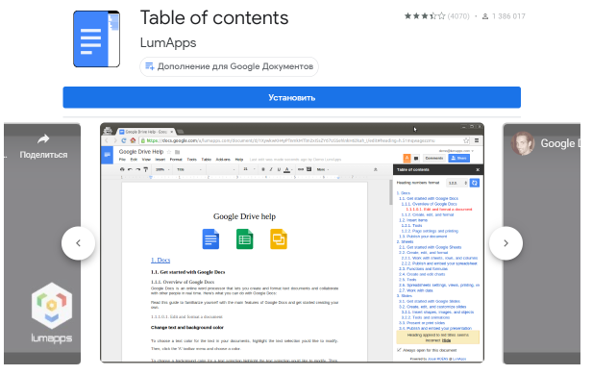
Task: Click the print icon in preview toolbar
Action: [122, 170]
